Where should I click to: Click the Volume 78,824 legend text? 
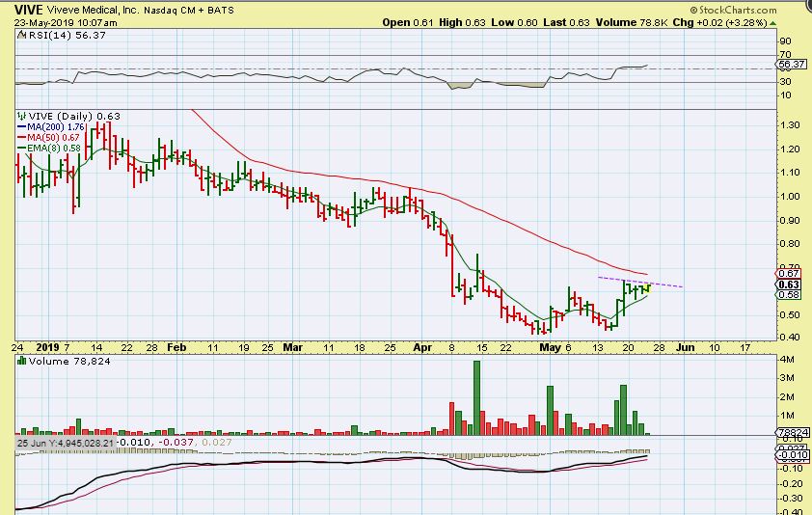tap(69, 361)
